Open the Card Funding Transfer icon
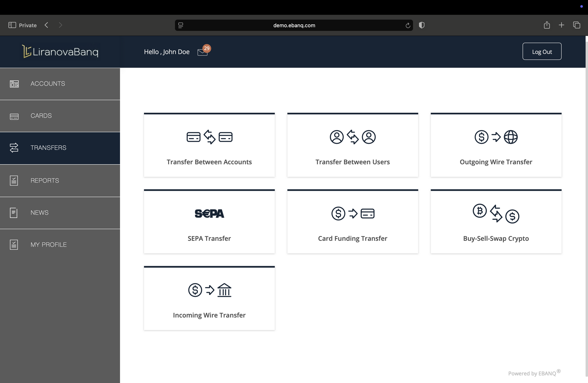The image size is (588, 383). tap(352, 213)
